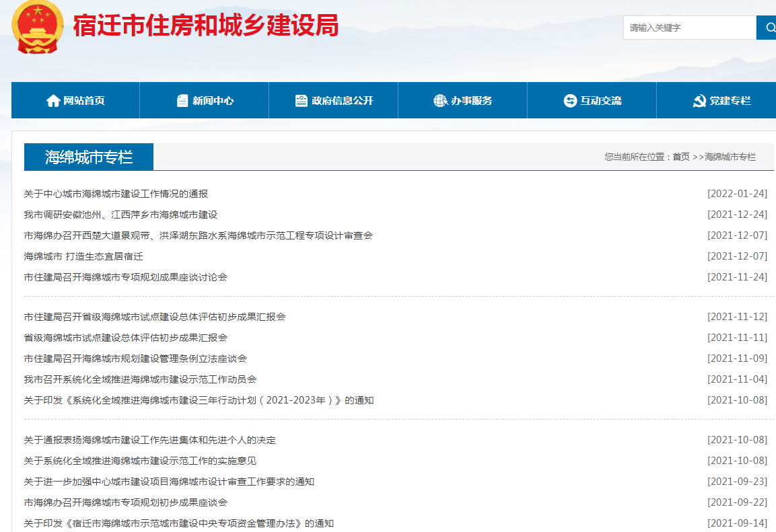The width and height of the screenshot is (776, 532).
Task: Click the national emblem logo
Action: click(x=38, y=27)
